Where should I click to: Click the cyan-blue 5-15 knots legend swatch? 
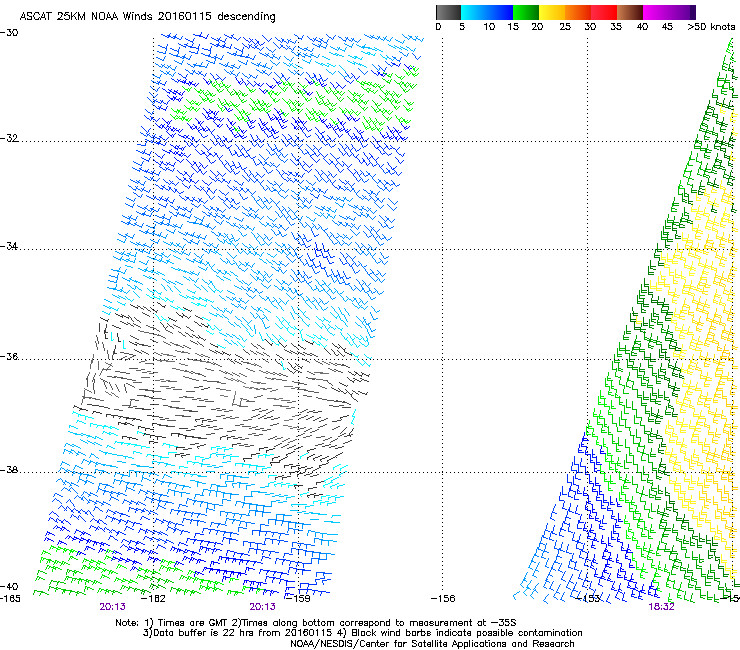[487, 12]
